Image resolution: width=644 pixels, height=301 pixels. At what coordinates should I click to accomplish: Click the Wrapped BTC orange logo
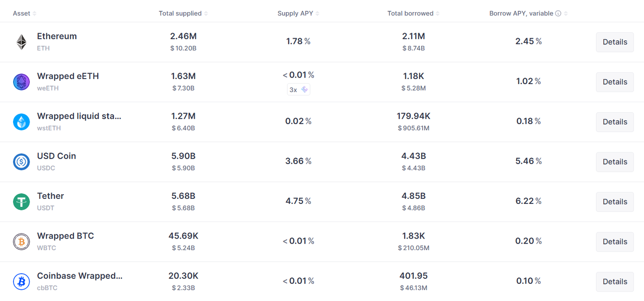(x=21, y=241)
